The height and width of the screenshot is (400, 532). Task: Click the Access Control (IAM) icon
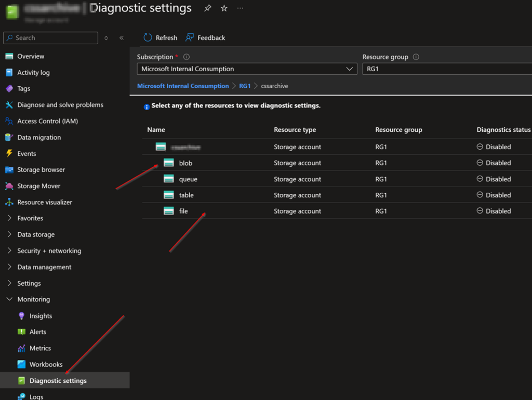[9, 121]
